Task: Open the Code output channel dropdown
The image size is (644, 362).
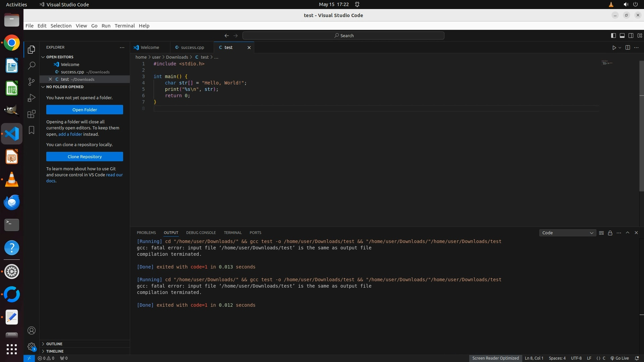Action: 568,233
